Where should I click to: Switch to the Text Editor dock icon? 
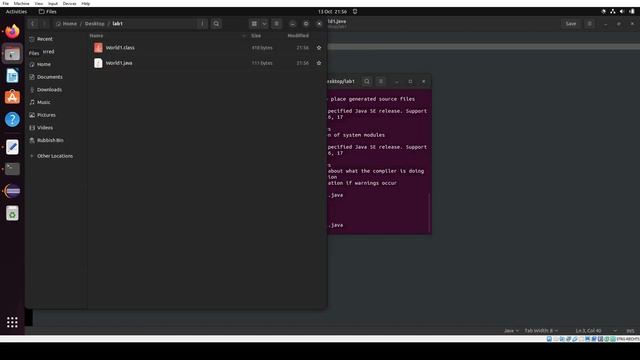click(x=12, y=147)
